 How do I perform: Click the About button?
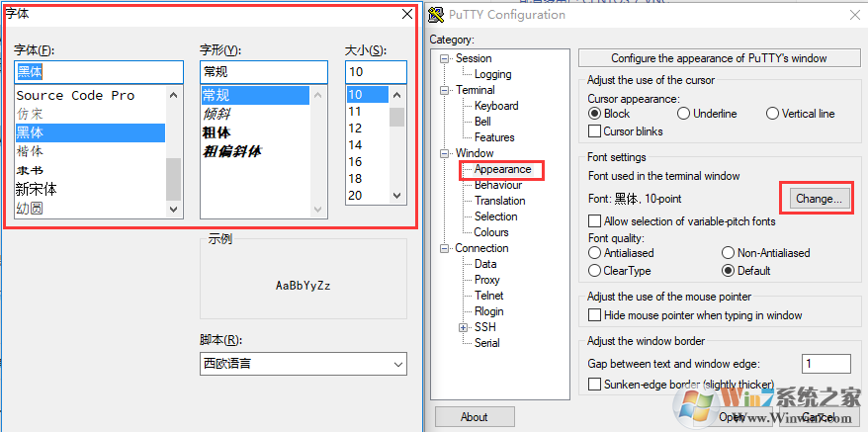click(x=475, y=417)
